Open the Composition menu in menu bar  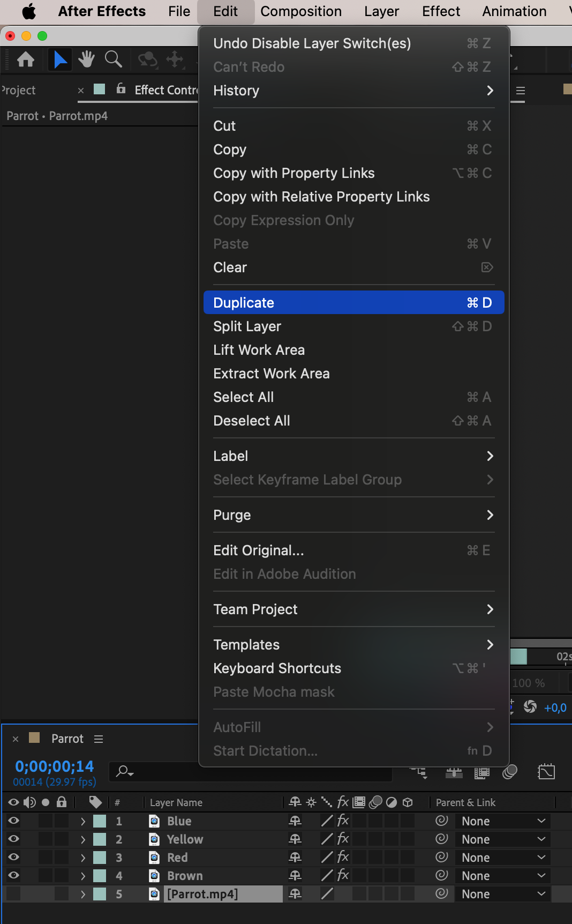pos(301,11)
